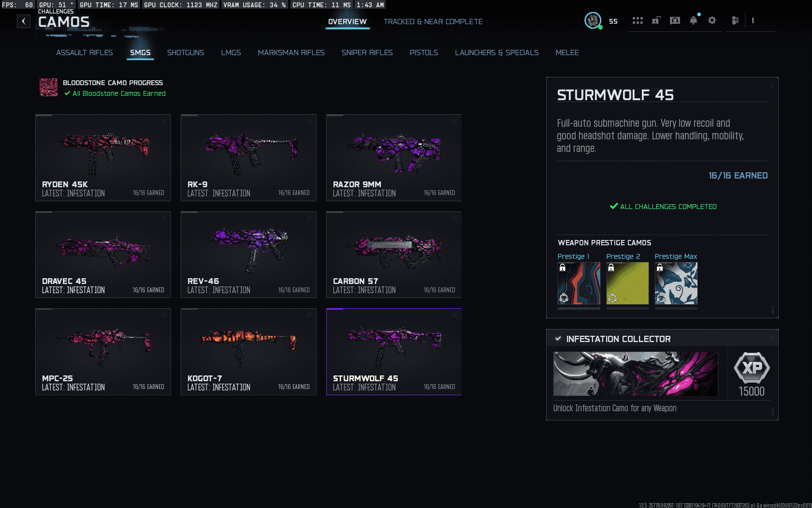
Task: Click the unlocked padlock icon in header
Action: click(x=656, y=21)
